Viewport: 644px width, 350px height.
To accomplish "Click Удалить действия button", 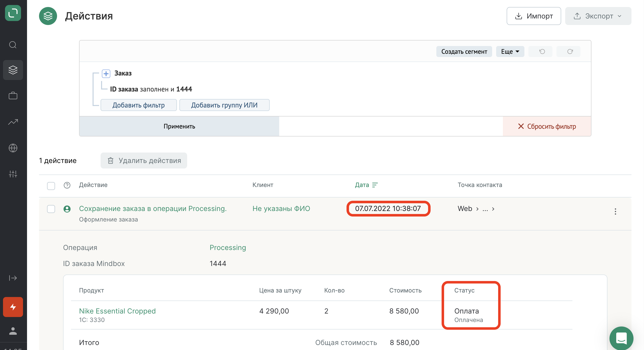I will click(144, 160).
